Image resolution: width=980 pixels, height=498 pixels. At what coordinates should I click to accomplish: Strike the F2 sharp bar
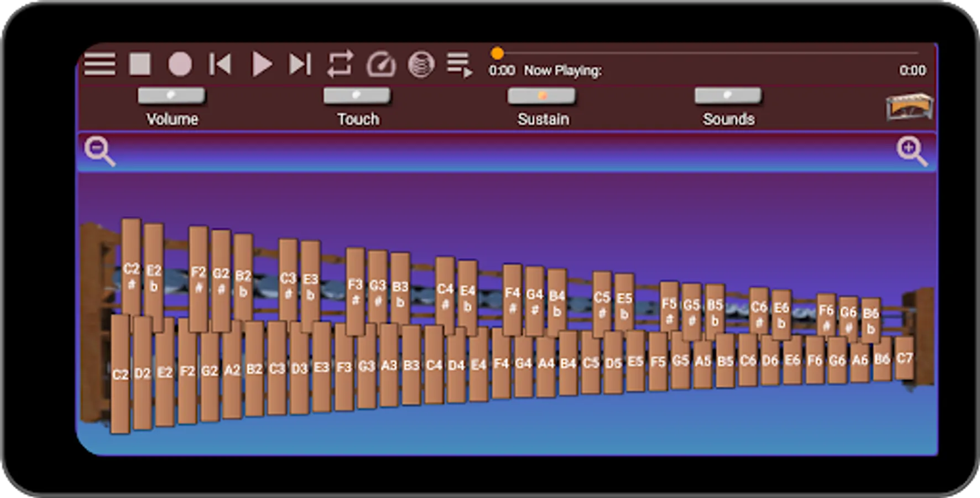tap(199, 278)
